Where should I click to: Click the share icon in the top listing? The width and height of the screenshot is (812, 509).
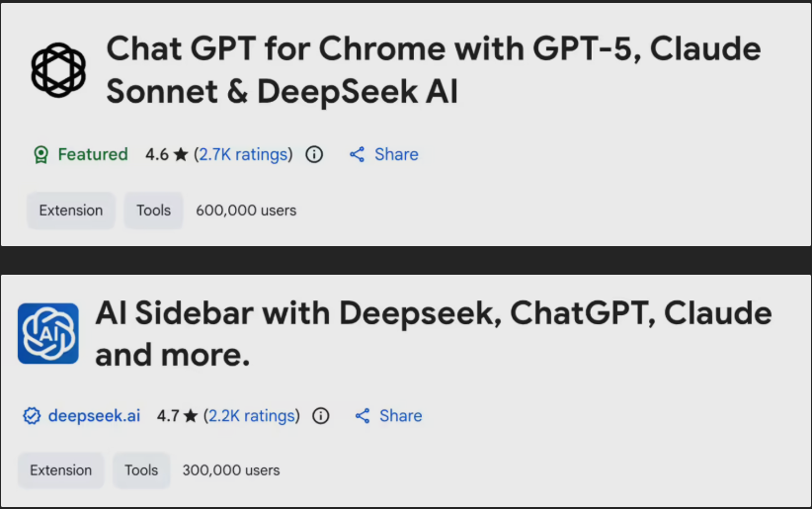coord(357,154)
